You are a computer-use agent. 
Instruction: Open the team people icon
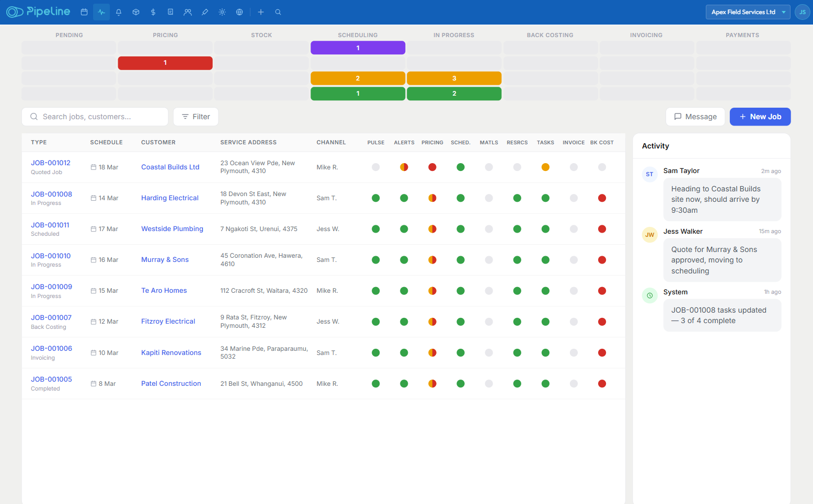coord(187,12)
